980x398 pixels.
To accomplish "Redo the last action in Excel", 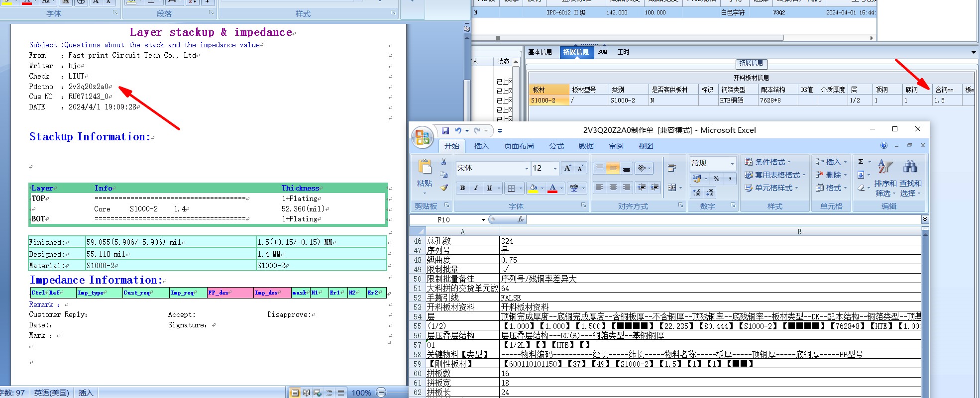I will (477, 131).
